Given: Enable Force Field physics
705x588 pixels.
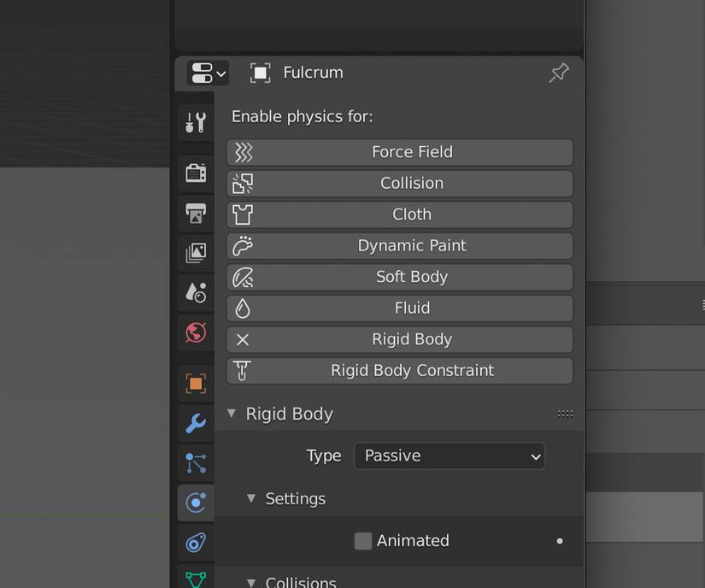Looking at the screenshot, I should point(400,152).
